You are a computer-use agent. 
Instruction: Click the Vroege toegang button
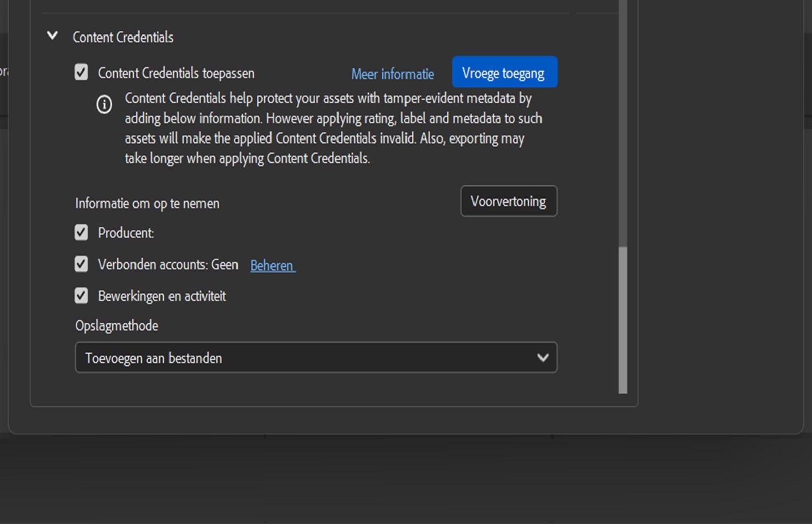click(x=504, y=72)
